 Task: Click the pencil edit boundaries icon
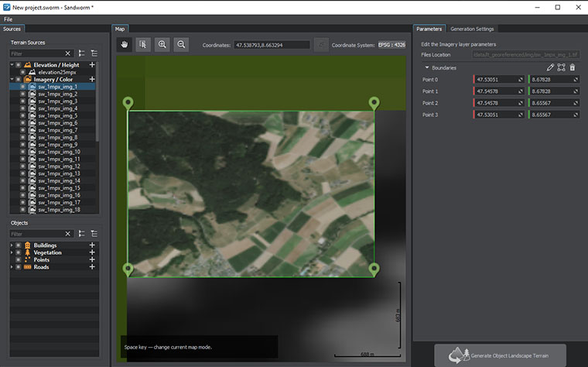click(550, 68)
